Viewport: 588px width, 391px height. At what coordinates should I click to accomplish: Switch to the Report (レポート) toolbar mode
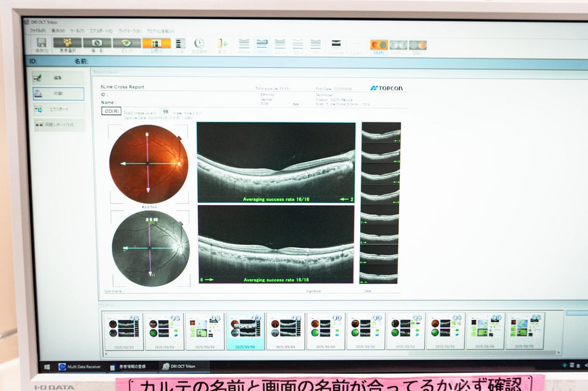click(x=156, y=44)
